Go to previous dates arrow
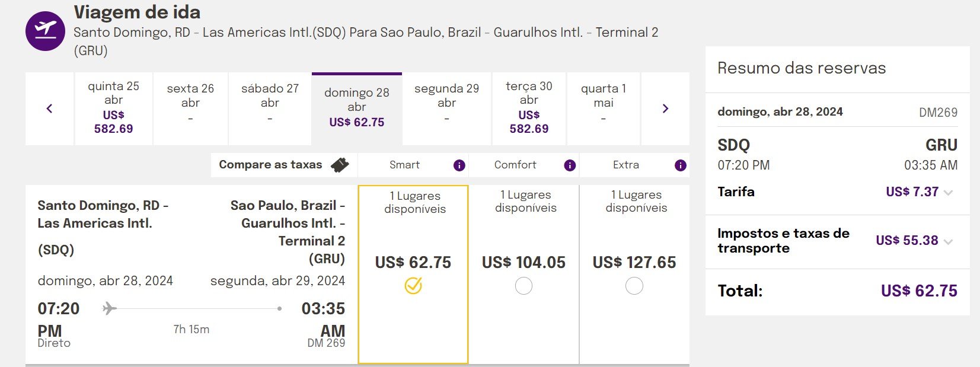980x367 pixels. [x=49, y=108]
